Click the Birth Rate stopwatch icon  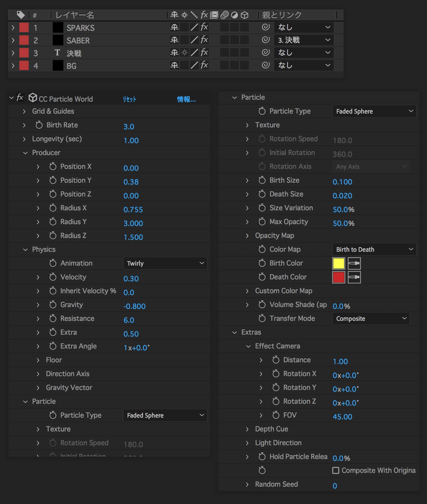pyautogui.click(x=39, y=125)
